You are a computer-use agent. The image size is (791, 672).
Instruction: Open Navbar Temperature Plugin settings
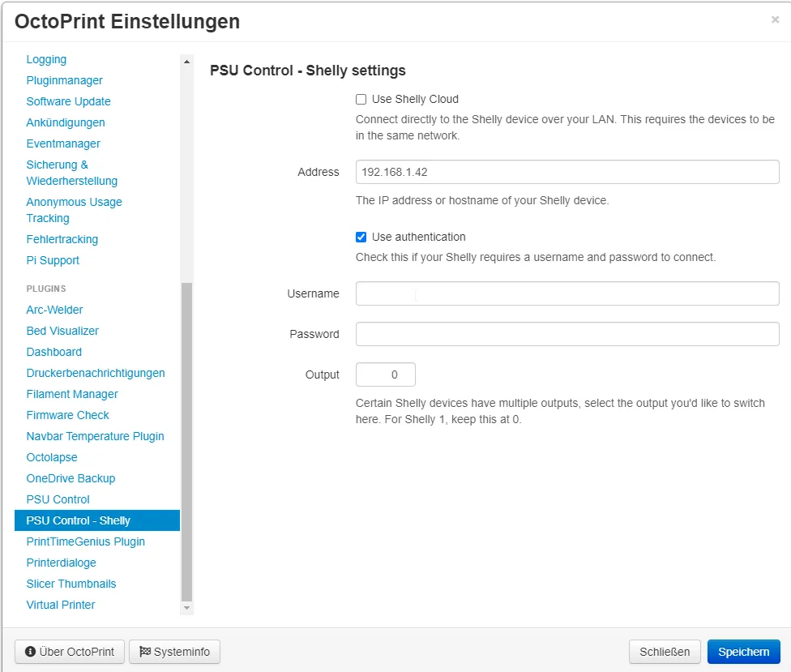96,436
